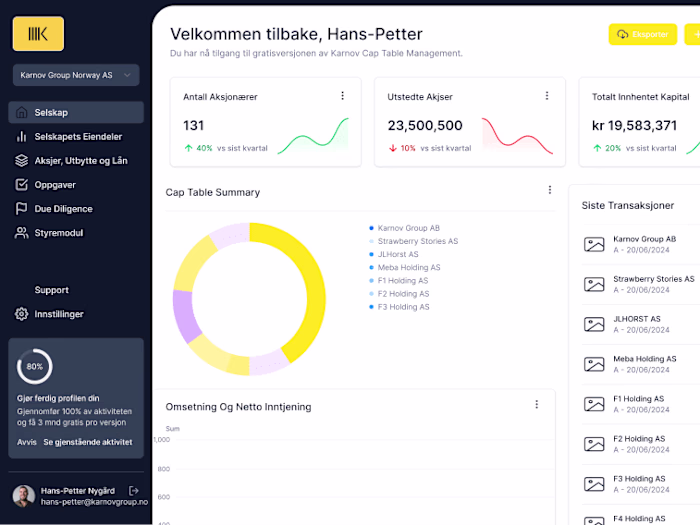
Task: Click the Aksjer, Utbytte og Lån layers icon
Action: [x=22, y=161]
